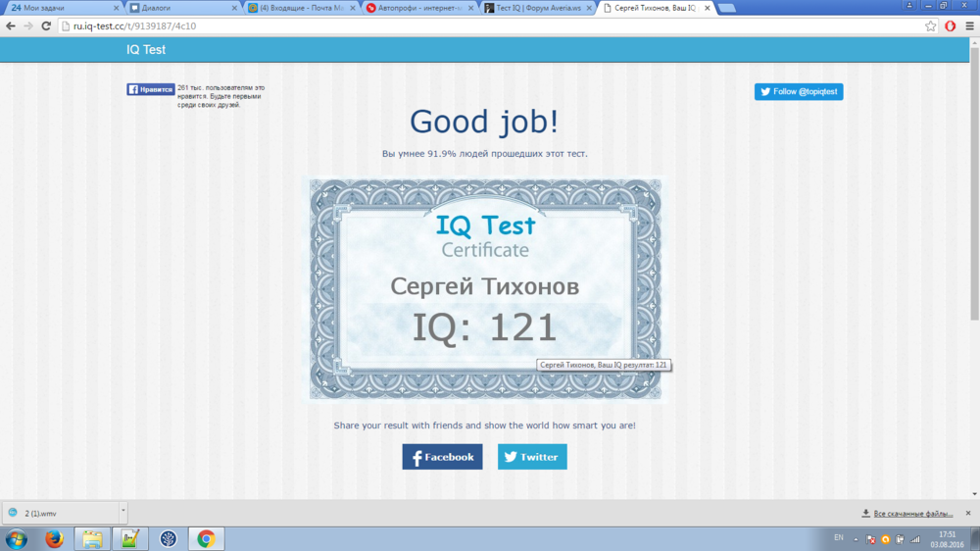Screen dimensions: 980x551
Task: Click the browser back arrow
Action: tap(11, 26)
